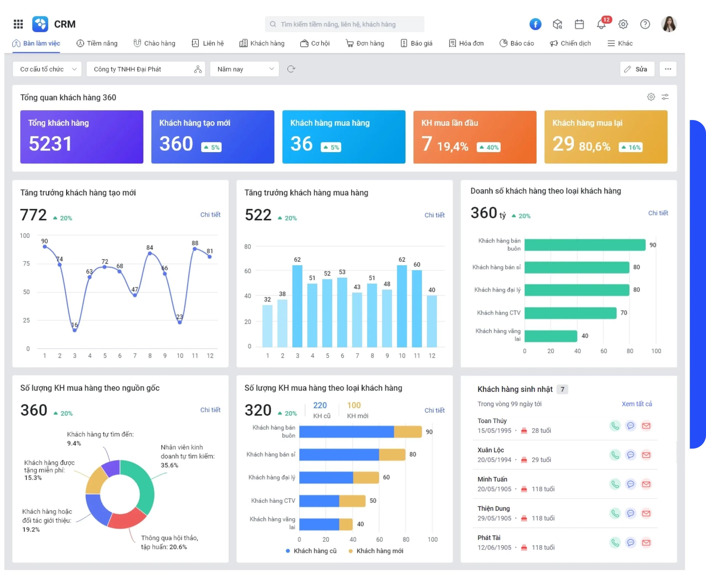Call Toan Thúy via phone icon
Screen dimensions: 706x588
pyautogui.click(x=615, y=426)
